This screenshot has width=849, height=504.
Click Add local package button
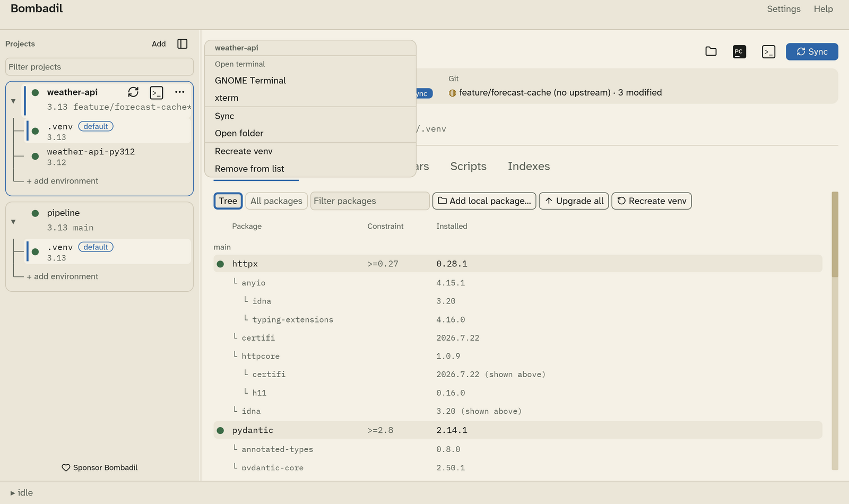tap(484, 201)
